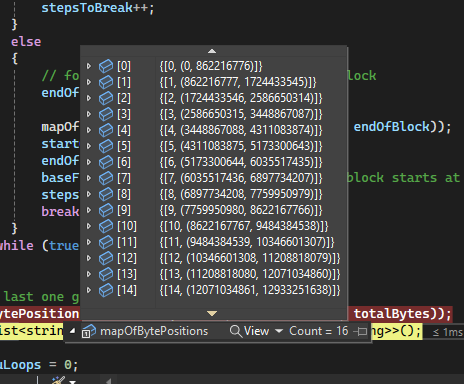The image size is (464, 384).
Task: Select the object icon next to [10]
Action: point(106,226)
